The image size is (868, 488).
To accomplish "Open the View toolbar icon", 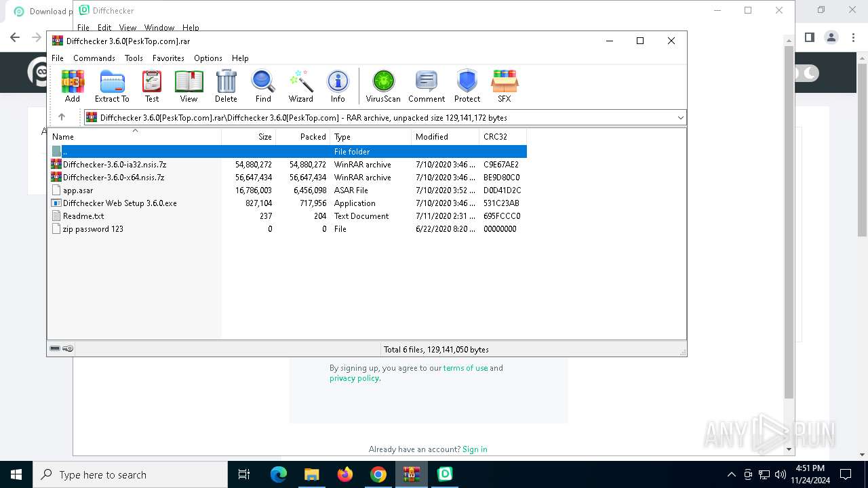I will [x=189, y=86].
